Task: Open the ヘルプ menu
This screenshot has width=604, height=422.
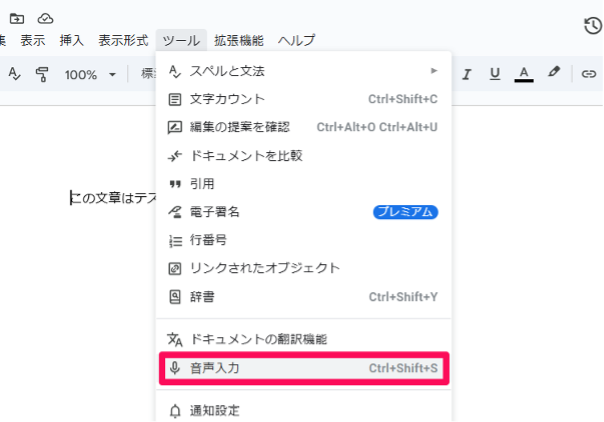Action: [x=296, y=40]
